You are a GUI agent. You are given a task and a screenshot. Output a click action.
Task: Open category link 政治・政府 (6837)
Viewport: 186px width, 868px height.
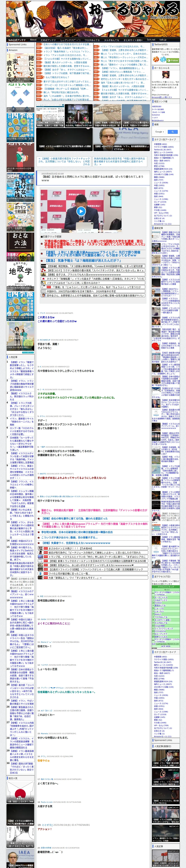162,160
